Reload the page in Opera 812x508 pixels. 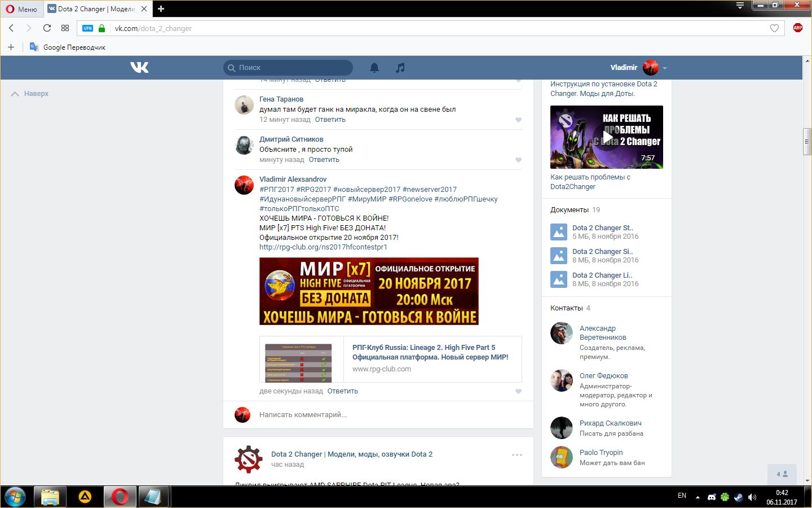(x=47, y=28)
